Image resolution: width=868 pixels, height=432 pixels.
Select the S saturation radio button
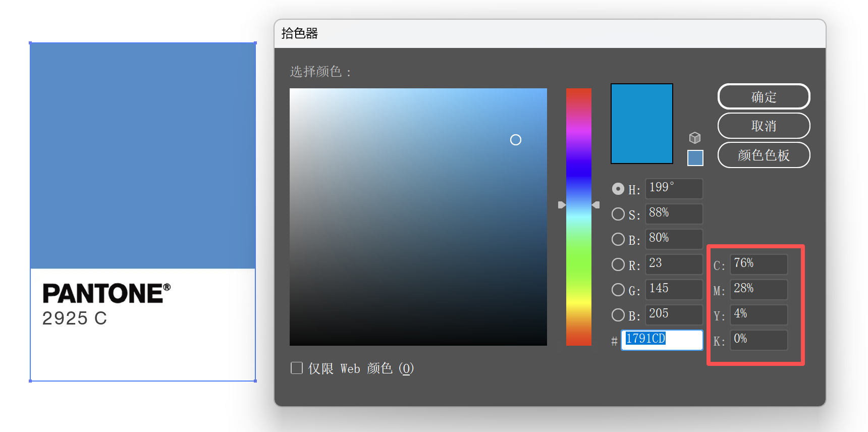(618, 214)
